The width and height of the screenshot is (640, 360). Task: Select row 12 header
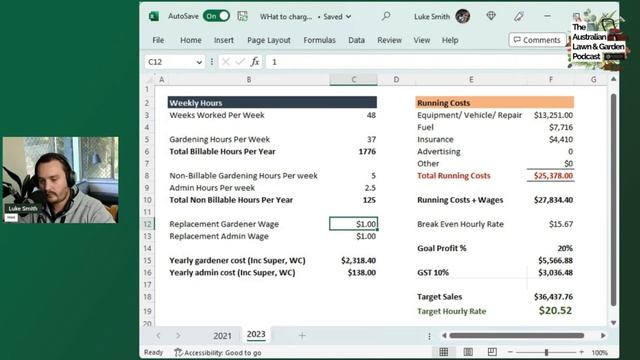[x=147, y=224]
